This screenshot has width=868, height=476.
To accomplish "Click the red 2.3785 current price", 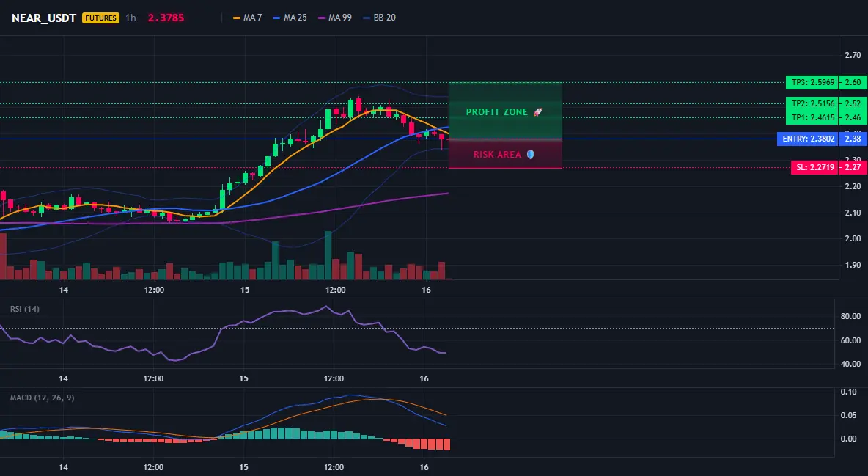I will click(x=166, y=18).
